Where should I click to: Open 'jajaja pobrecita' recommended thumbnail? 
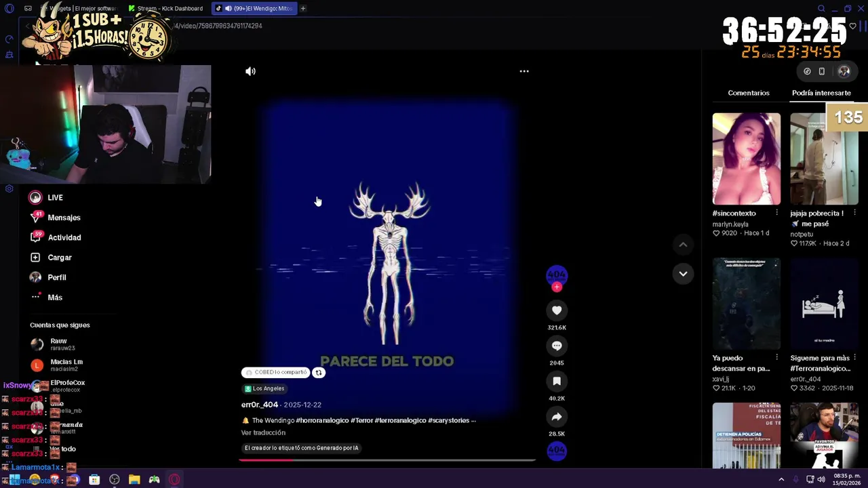coord(824,159)
